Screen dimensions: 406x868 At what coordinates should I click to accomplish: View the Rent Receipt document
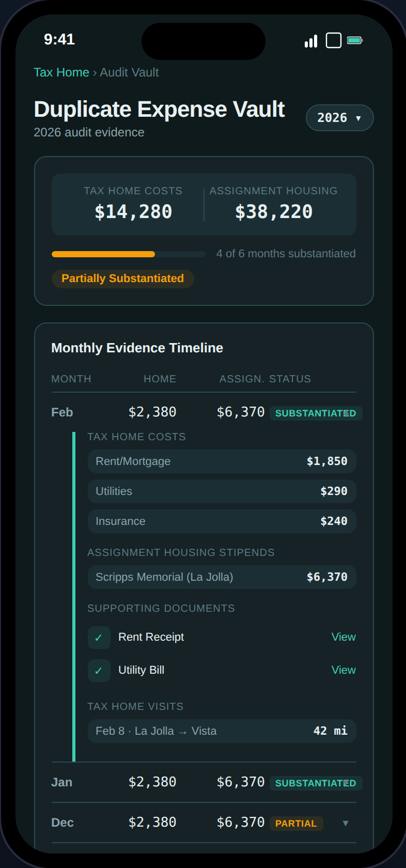tap(343, 637)
